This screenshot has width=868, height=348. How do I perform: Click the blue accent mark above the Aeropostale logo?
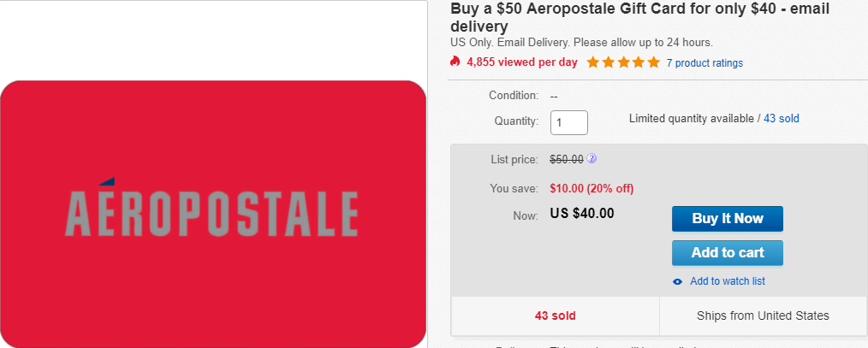click(106, 181)
